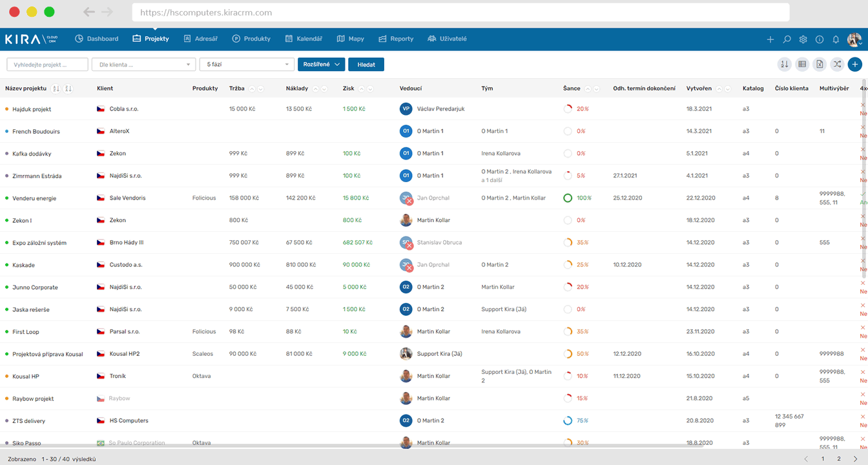The image size is (868, 465).
Task: Sort Tržba column ascending
Action: (252, 88)
